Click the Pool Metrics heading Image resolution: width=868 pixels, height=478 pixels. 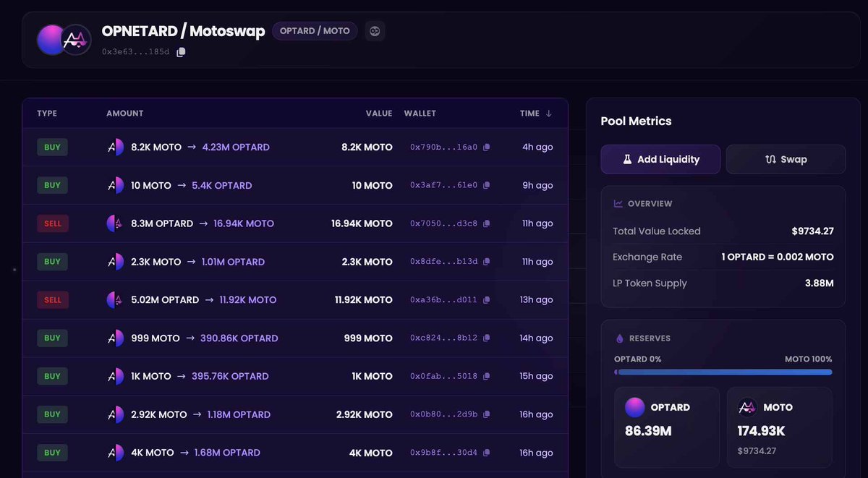point(636,121)
